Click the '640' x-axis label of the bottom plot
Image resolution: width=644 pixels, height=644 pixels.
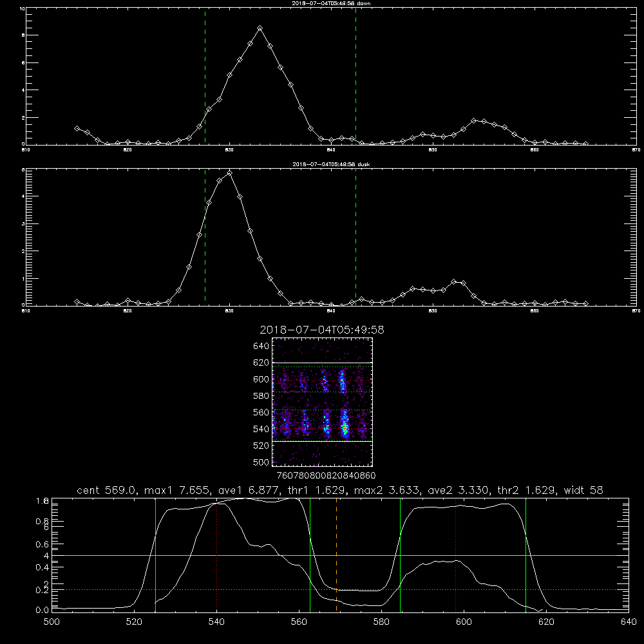click(629, 622)
